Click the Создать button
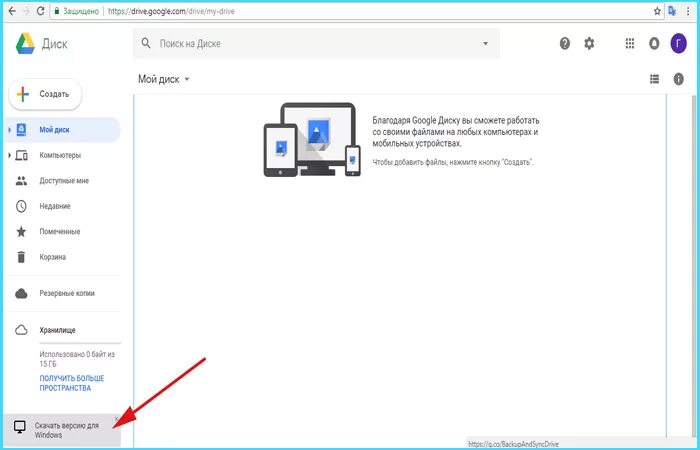700x450 pixels. 46,94
